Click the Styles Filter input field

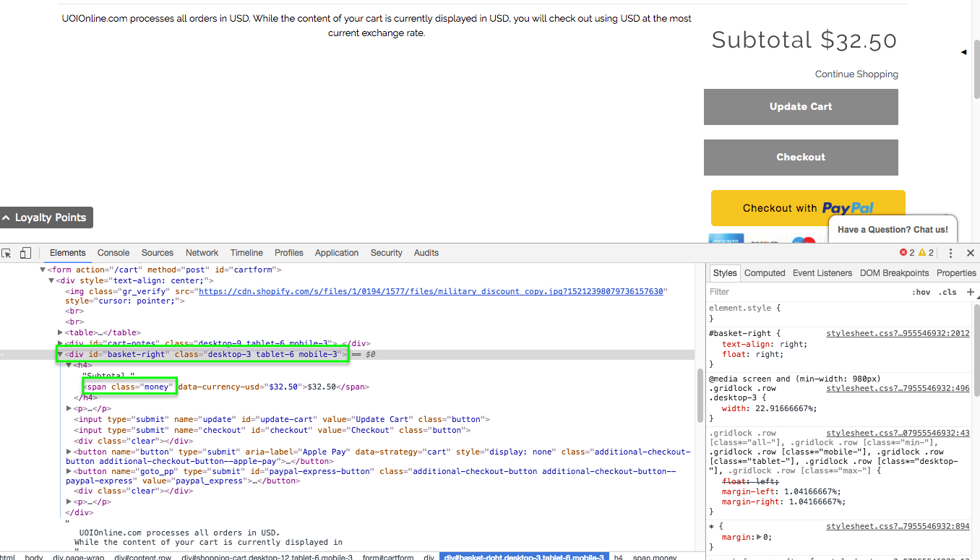point(802,292)
